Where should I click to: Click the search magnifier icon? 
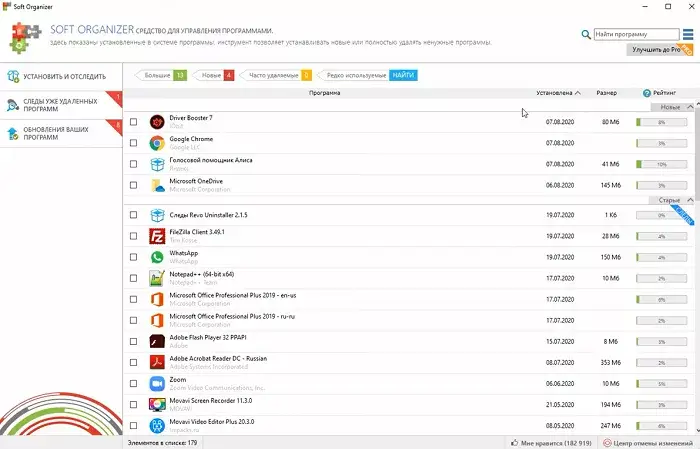pos(586,34)
